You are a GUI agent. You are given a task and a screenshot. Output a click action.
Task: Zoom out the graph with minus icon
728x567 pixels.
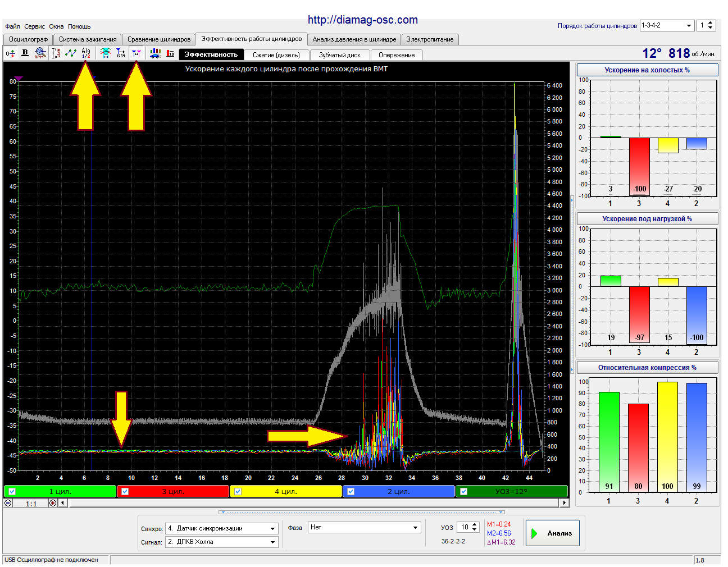point(8,503)
